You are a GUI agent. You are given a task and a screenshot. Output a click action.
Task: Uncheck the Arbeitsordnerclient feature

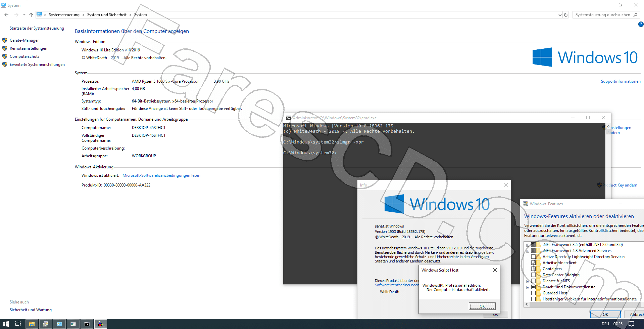pos(533,263)
